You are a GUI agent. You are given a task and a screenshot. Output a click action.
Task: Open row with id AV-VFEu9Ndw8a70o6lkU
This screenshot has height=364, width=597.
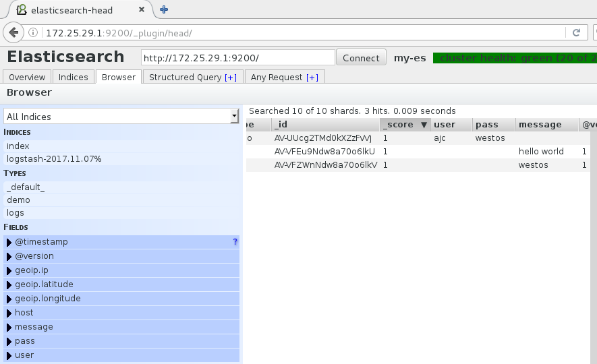pyautogui.click(x=324, y=152)
